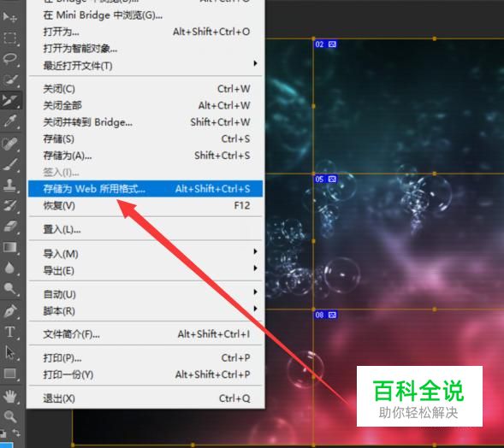Select the Path Selection tool
This screenshot has width=504, height=448.
pos(10,352)
